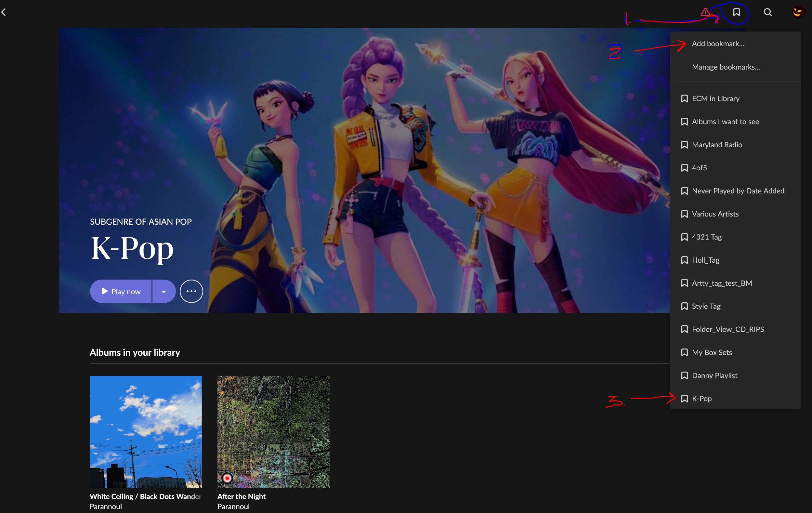This screenshot has height=513, width=812.
Task: Select Add bookmark... menu entry
Action: [718, 44]
